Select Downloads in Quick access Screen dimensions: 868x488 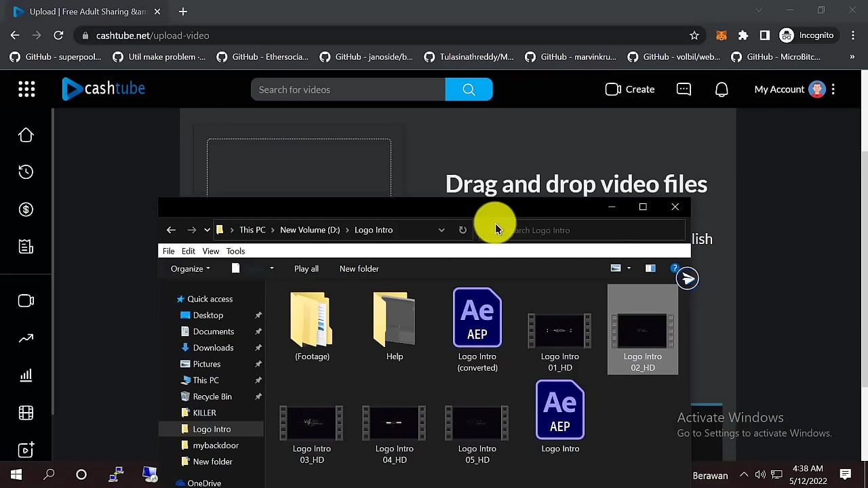click(x=213, y=348)
